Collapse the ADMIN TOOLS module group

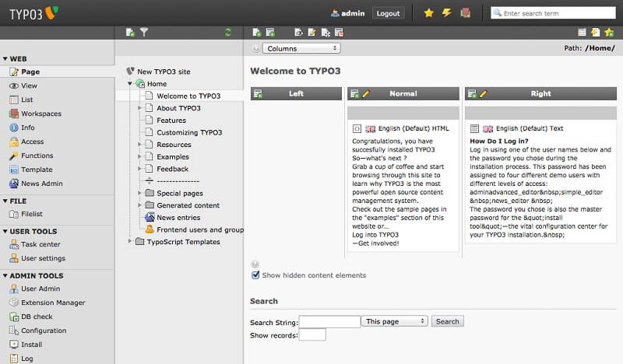coord(5,275)
